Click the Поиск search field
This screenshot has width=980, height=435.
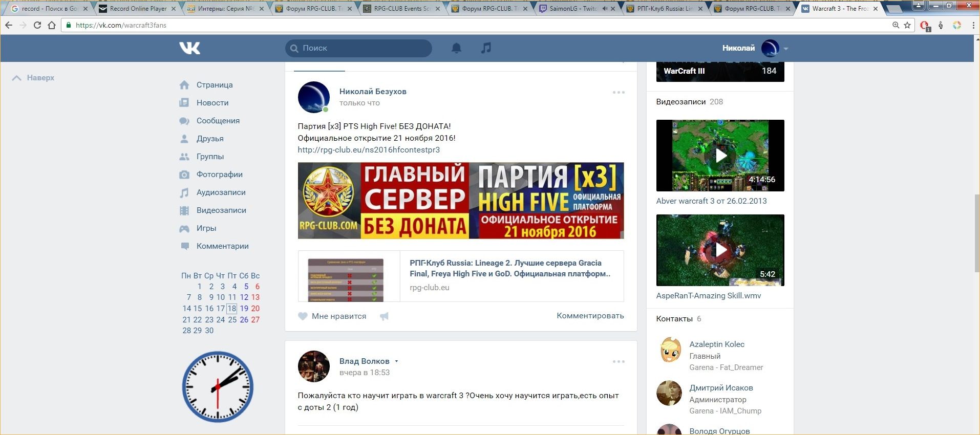358,48
